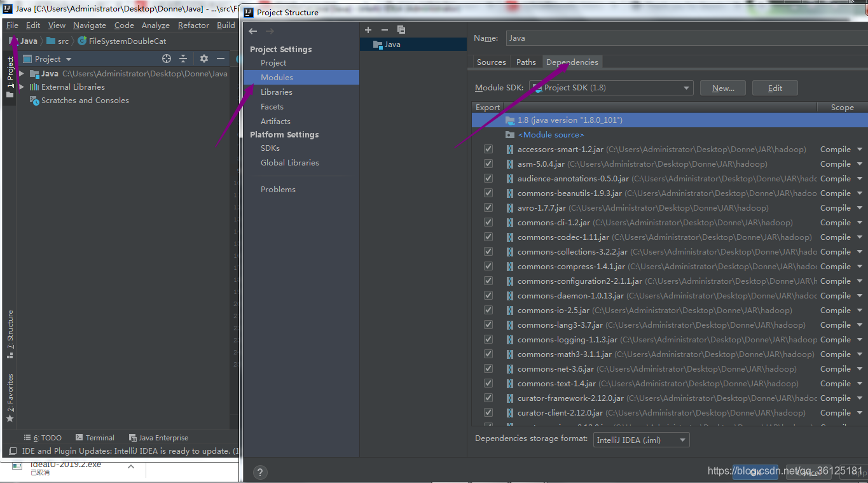The image size is (868, 483).
Task: Click the locate target icon in Project panel
Action: (x=167, y=59)
